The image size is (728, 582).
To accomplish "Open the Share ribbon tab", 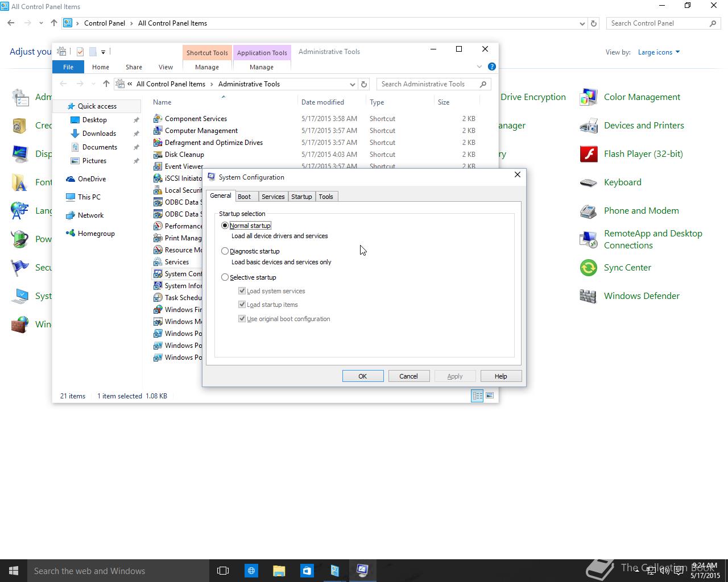I will tap(134, 67).
